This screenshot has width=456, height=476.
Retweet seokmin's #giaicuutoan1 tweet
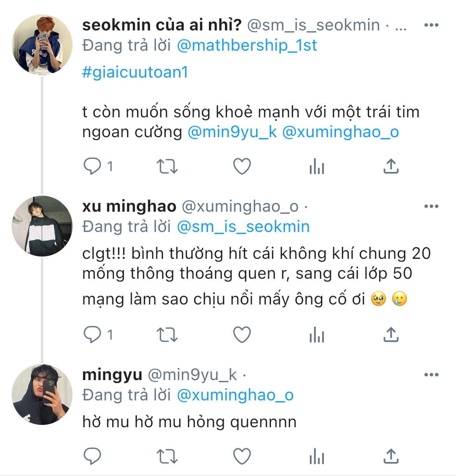point(167,167)
